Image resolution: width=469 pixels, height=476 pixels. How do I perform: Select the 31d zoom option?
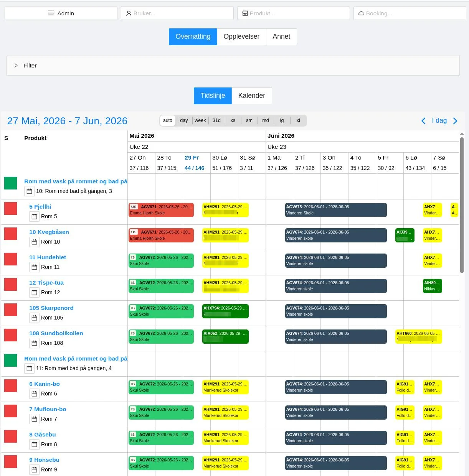[x=216, y=120]
